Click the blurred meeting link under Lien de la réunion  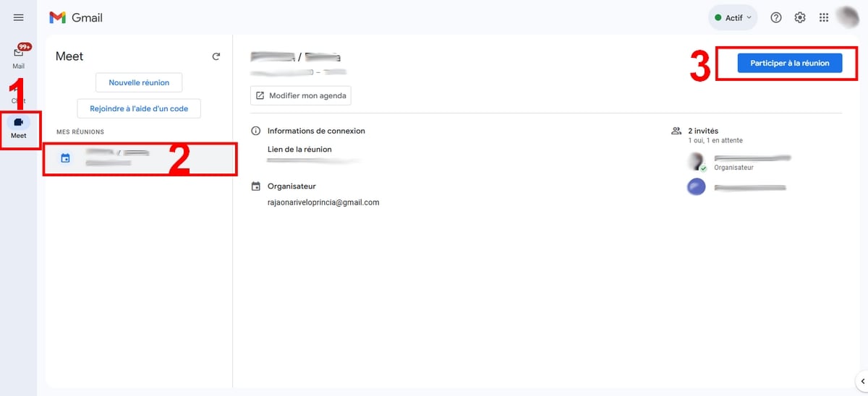[312, 160]
